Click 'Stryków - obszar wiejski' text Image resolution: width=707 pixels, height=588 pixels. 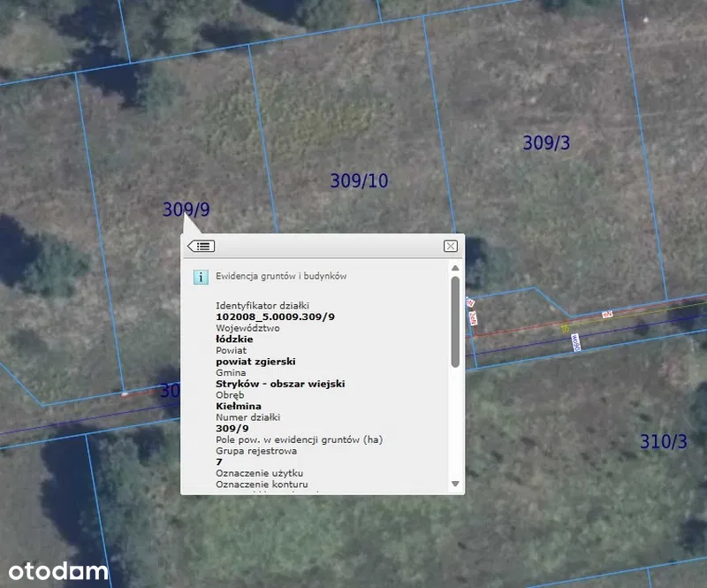pyautogui.click(x=280, y=384)
